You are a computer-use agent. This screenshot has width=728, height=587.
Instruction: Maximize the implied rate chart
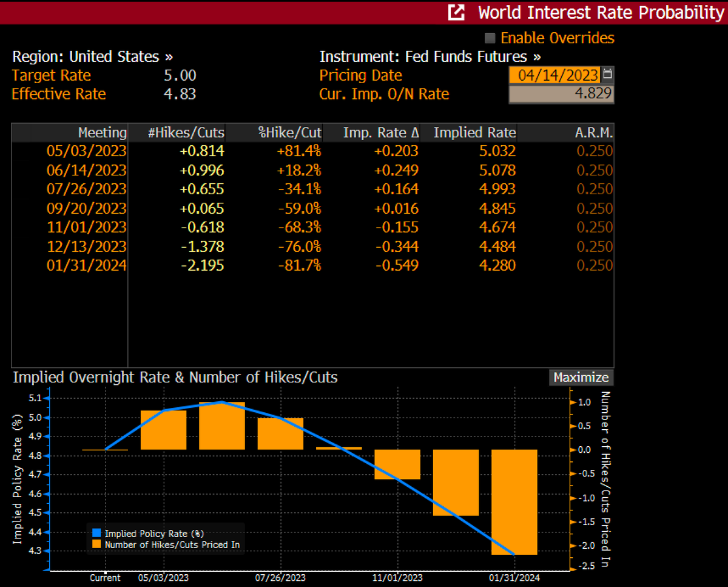tap(581, 377)
